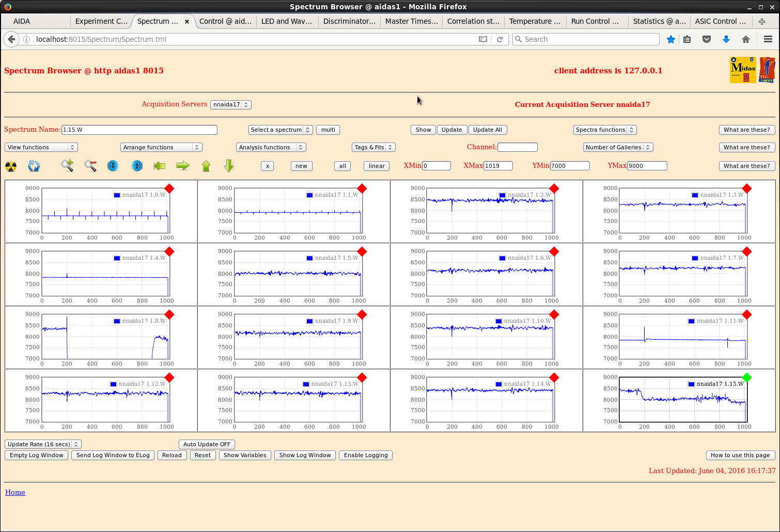
Task: Open How to use this page
Action: pyautogui.click(x=740, y=455)
